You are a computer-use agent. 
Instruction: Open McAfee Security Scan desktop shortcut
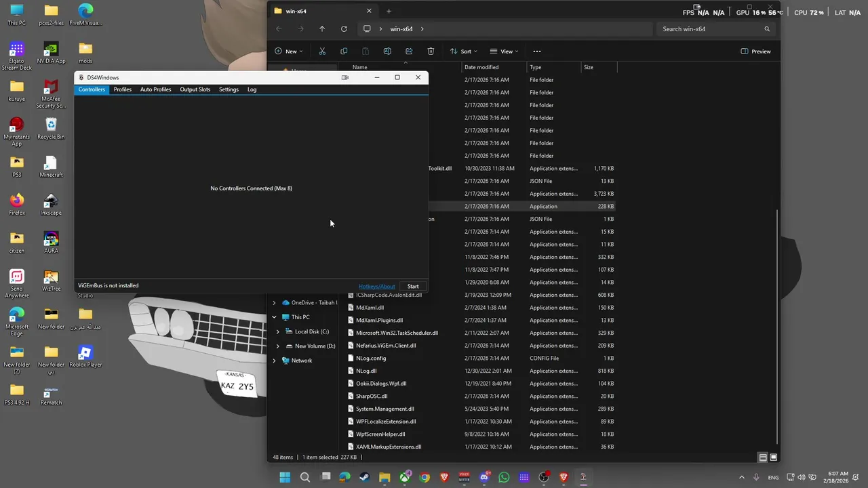click(51, 94)
